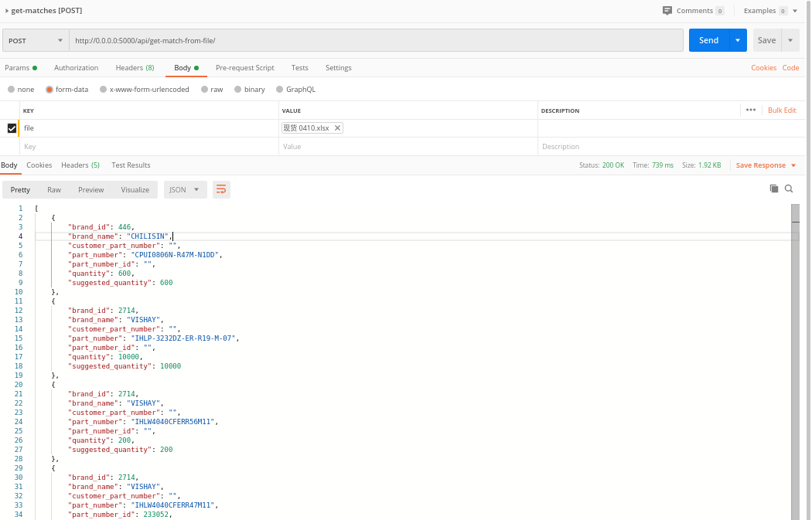Click the Status 200 OK text
This screenshot has width=812, height=520.
(601, 165)
